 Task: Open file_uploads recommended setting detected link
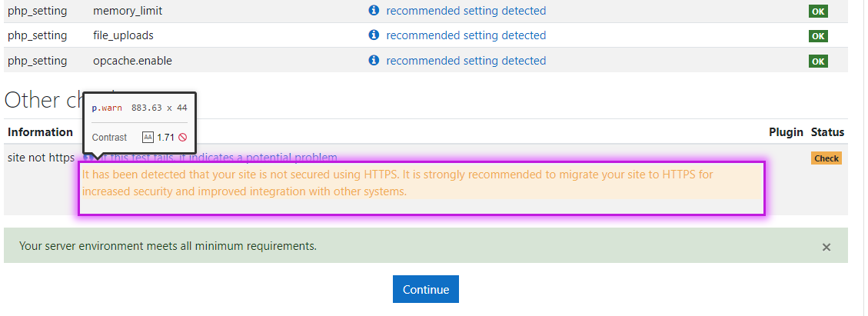[466, 35]
